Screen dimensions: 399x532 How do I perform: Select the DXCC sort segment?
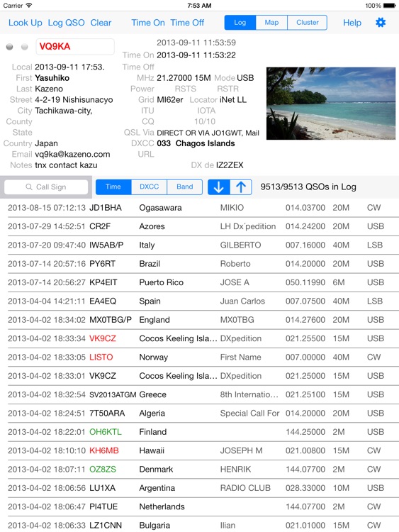pos(149,187)
